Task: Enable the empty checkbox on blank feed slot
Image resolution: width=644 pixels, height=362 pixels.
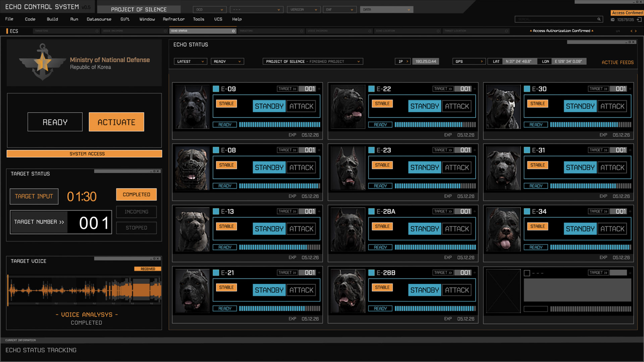Action: pyautogui.click(x=527, y=273)
